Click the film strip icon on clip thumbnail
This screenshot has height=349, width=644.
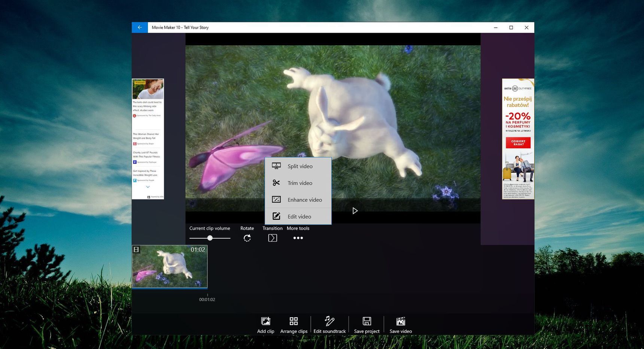(x=137, y=249)
